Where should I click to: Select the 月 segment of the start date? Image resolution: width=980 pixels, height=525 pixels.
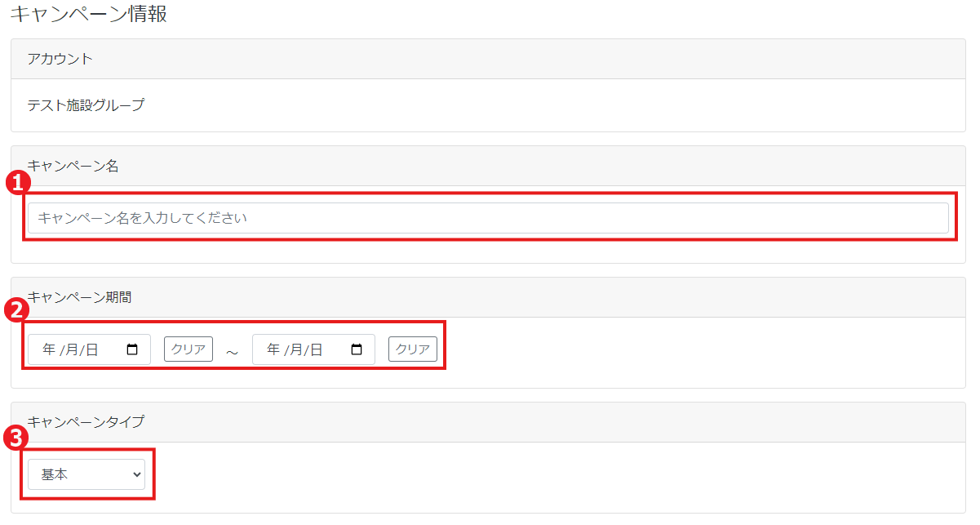(x=72, y=349)
